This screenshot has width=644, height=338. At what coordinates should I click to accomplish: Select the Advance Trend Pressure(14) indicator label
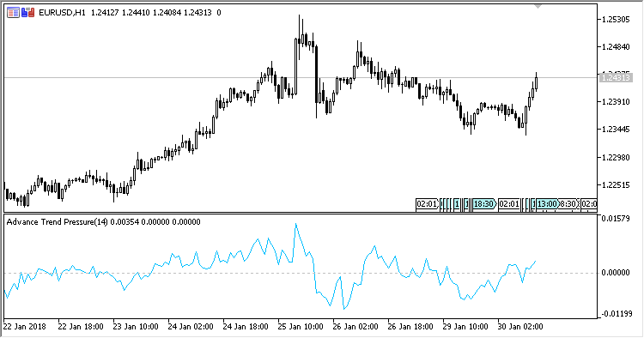(x=57, y=222)
